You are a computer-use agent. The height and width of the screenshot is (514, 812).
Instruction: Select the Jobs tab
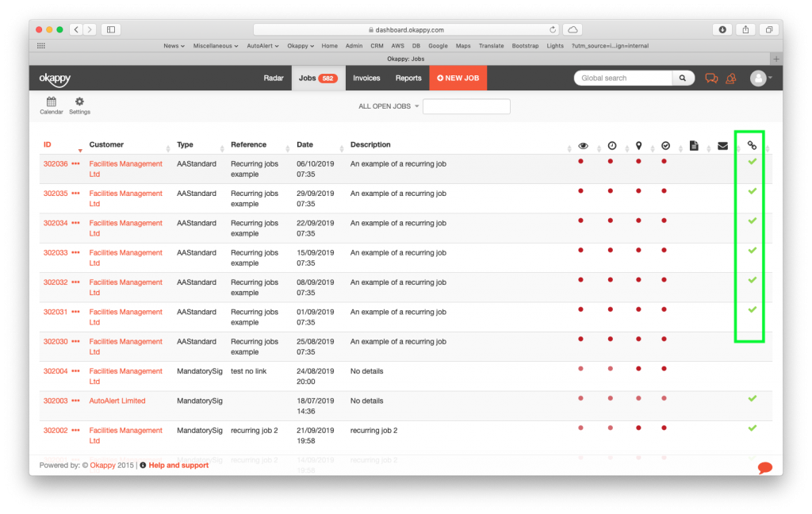[x=318, y=79]
